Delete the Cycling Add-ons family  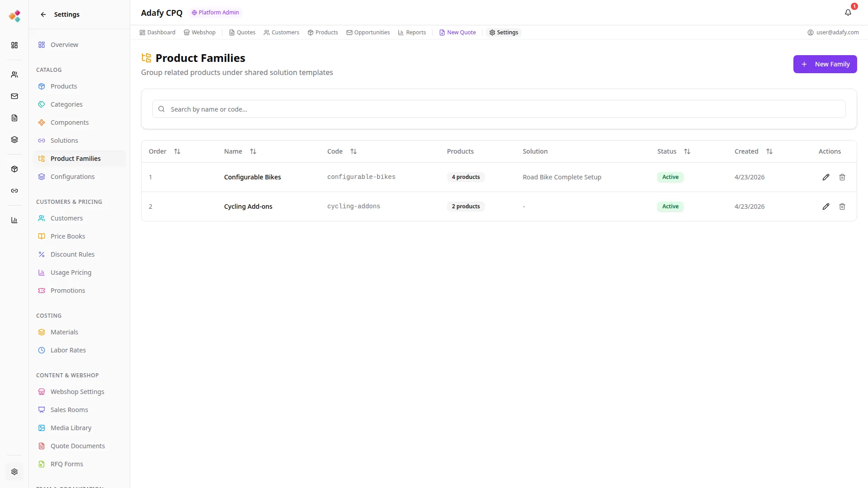coord(842,206)
